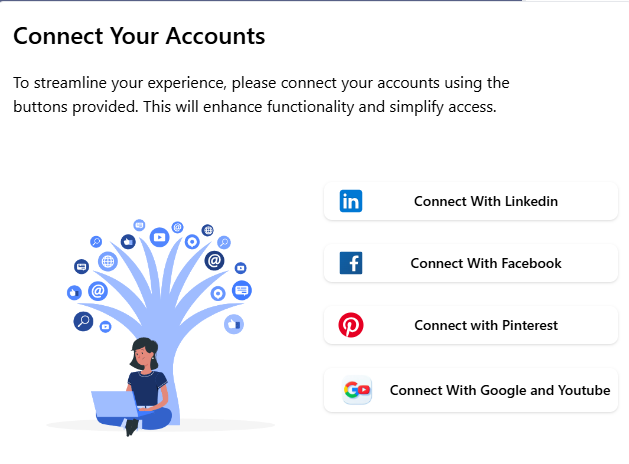Choose Connect With Google and Youtube label
629x464 pixels.
pos(500,390)
